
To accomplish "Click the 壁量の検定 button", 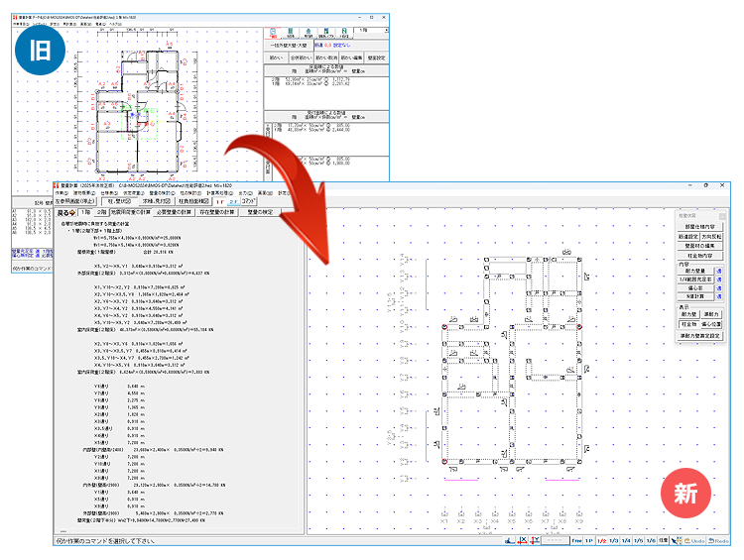I will [264, 212].
